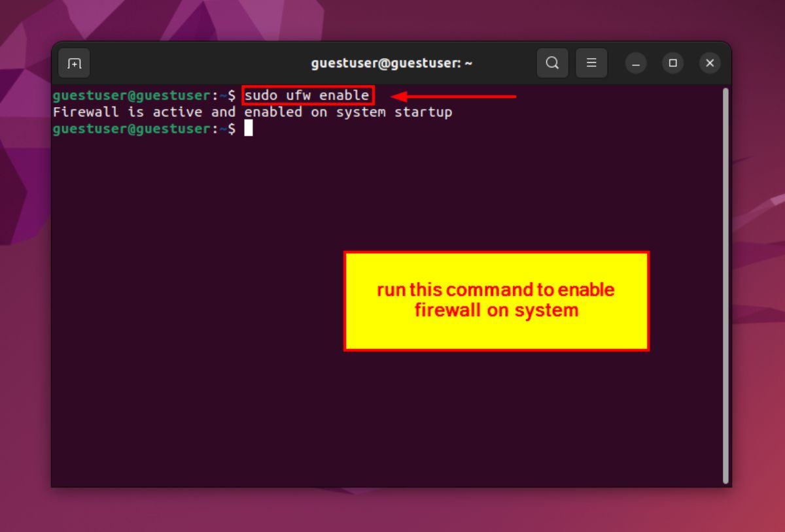785x532 pixels.
Task: Click inside the yellow instruction box
Action: pos(496,299)
